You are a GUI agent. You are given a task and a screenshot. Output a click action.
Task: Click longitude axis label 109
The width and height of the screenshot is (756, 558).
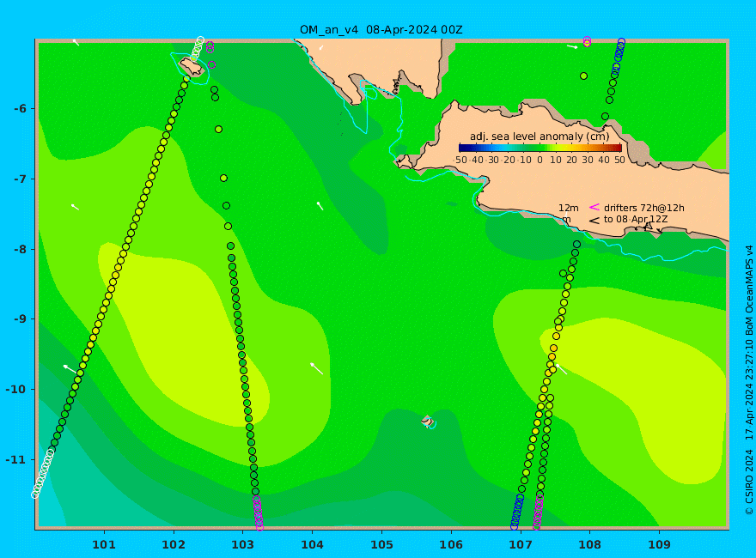659,544
